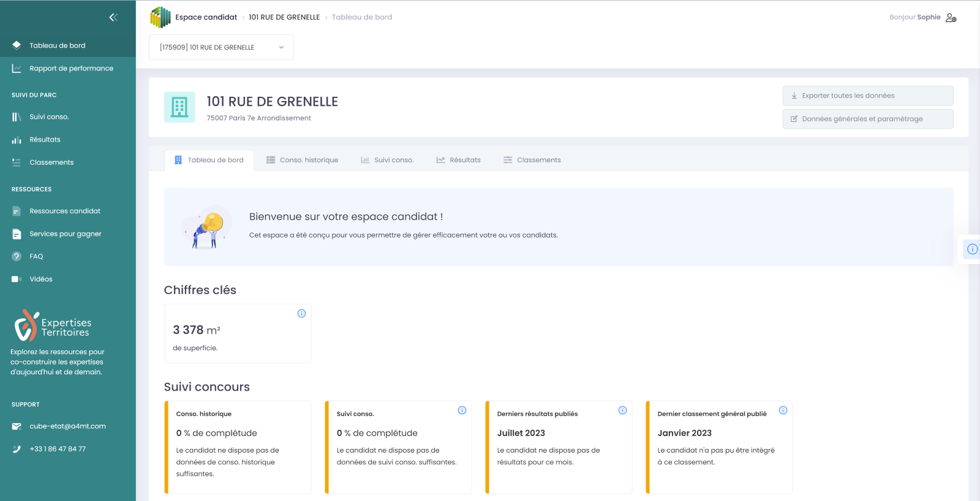Viewport: 980px width, 501px height.
Task: Click the Résultats sidebar bar-chart icon
Action: [17, 140]
